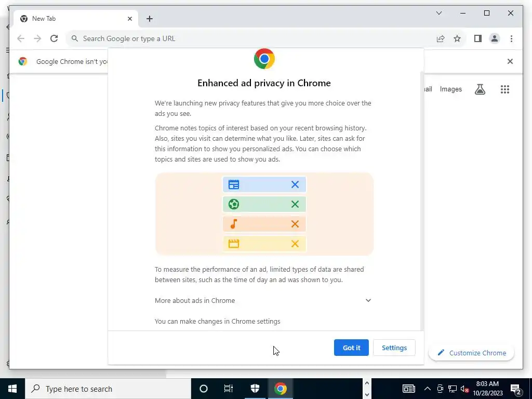
Task: Reload the page
Action: pyautogui.click(x=54, y=38)
